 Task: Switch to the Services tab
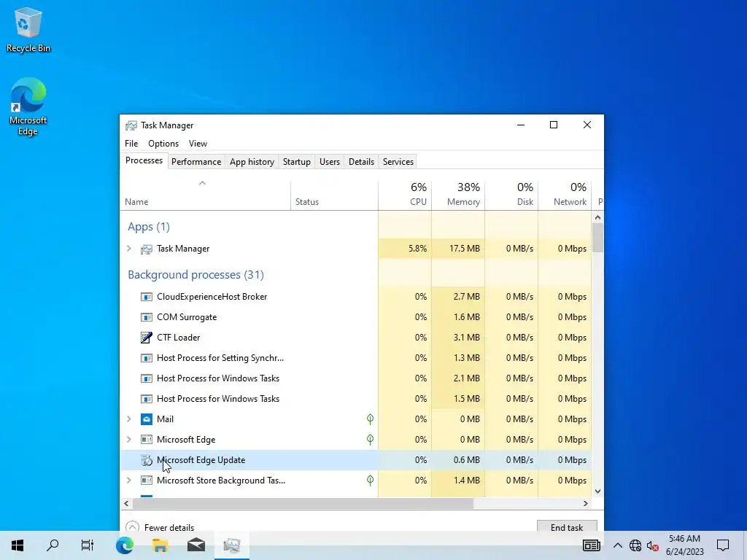tap(398, 162)
